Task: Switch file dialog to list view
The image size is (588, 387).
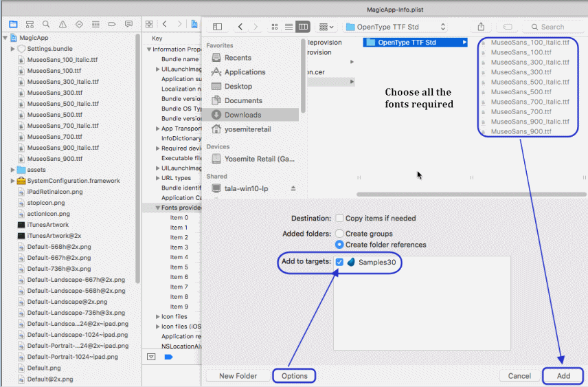Action: [x=289, y=27]
